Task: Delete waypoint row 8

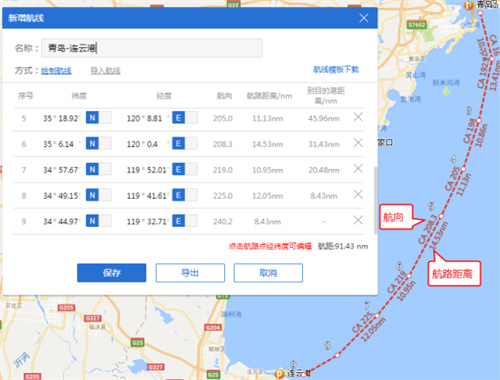Action: coord(358,194)
